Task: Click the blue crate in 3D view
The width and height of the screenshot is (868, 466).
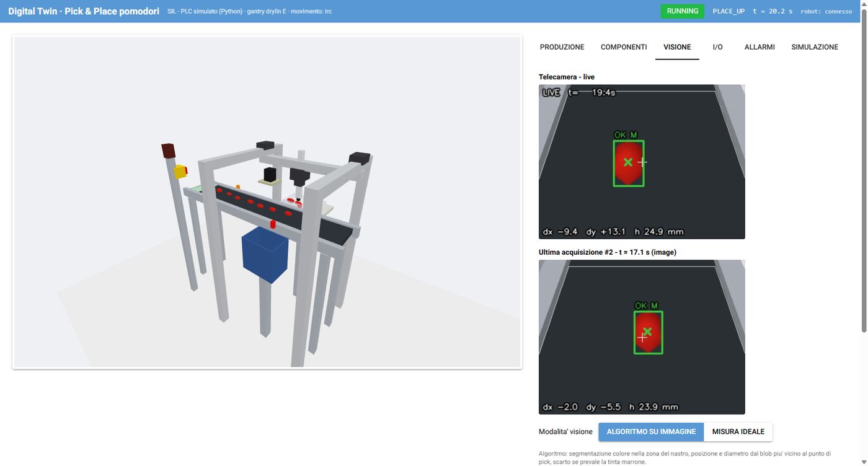Action: pyautogui.click(x=265, y=254)
